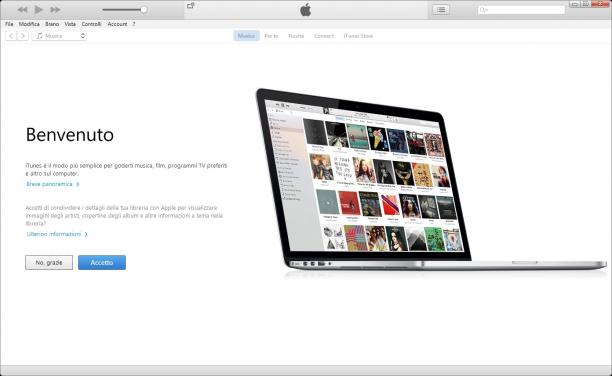This screenshot has height=376, width=612.
Task: Open the Up Next list button
Action: tap(441, 10)
